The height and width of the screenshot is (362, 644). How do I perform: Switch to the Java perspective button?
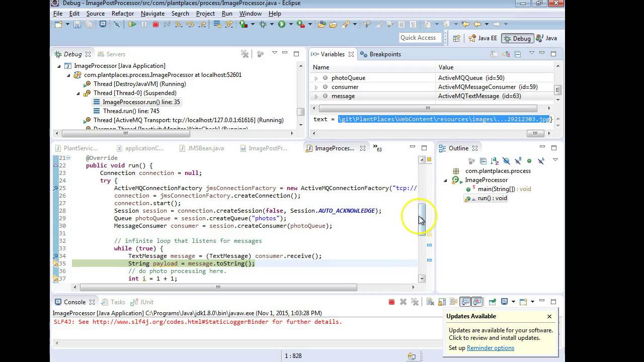tap(547, 38)
